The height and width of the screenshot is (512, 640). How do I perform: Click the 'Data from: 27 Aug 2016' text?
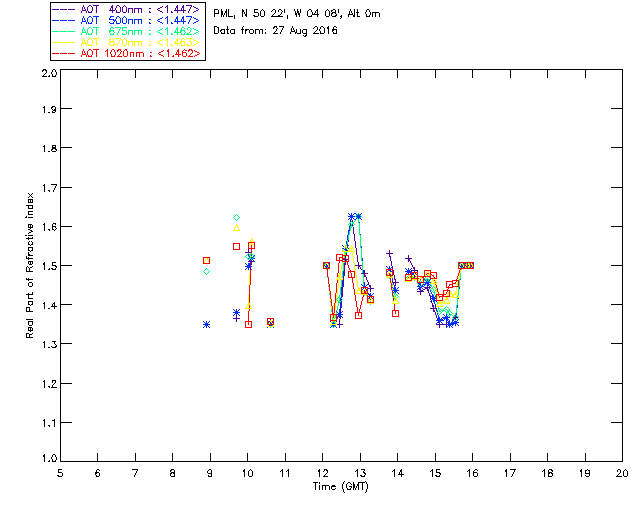tap(276, 31)
